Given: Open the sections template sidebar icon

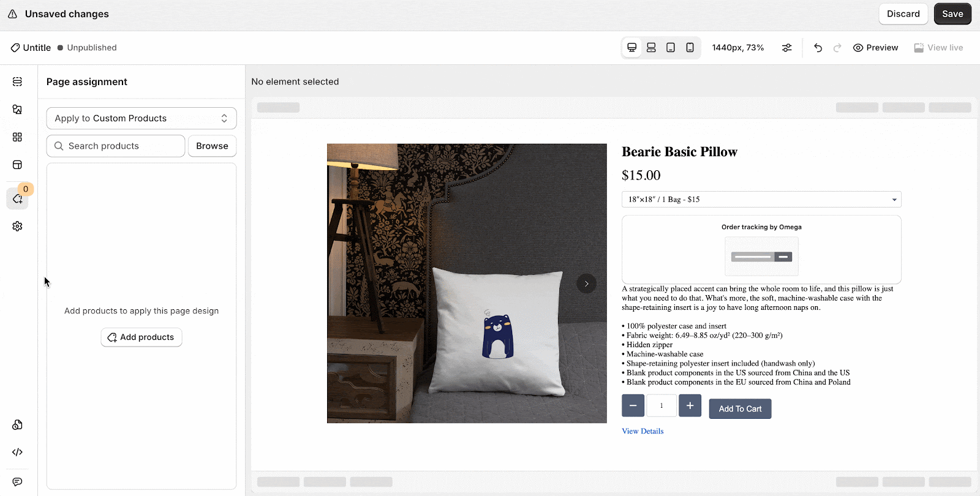Looking at the screenshot, I should click(x=17, y=165).
